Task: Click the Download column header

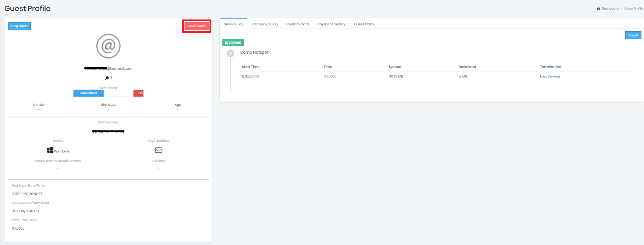Action: coord(467,67)
